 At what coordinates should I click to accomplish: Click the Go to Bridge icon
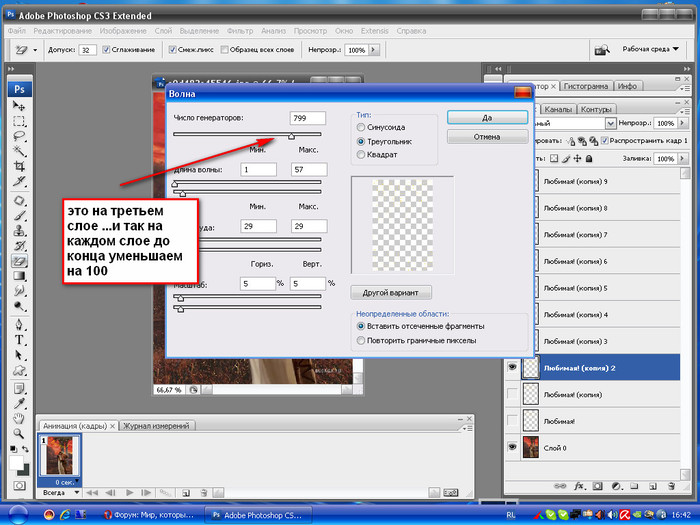(x=602, y=50)
